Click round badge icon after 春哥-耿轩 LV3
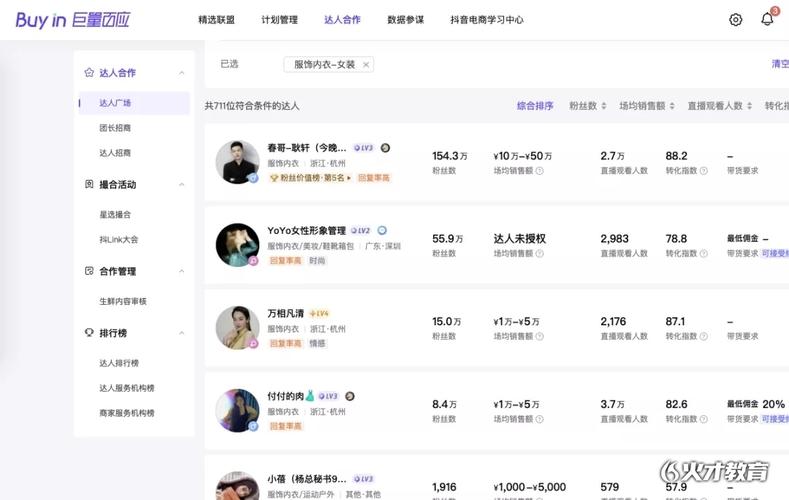This screenshot has width=789, height=500. pyautogui.click(x=385, y=148)
